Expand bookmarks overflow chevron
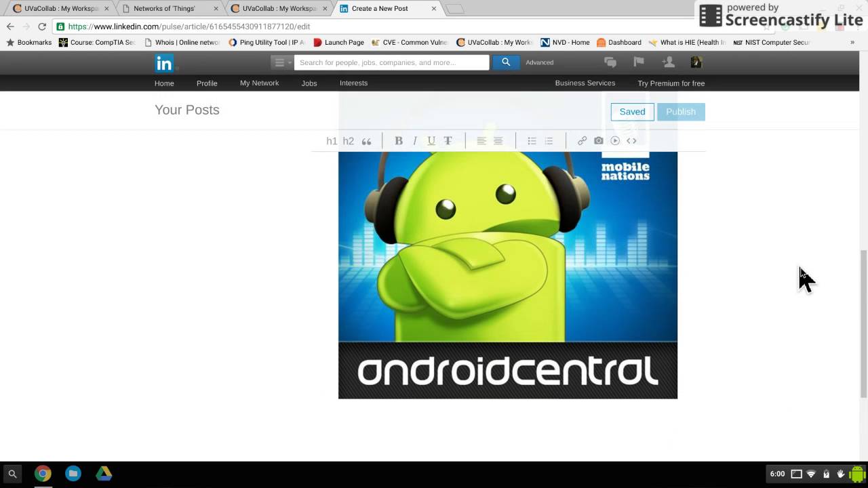Screen dimensions: 868x488 pyautogui.click(x=852, y=42)
